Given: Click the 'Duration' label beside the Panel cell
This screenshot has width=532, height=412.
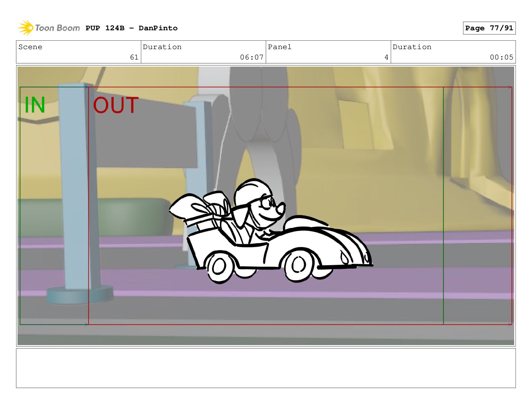Looking at the screenshot, I should click(x=412, y=47).
